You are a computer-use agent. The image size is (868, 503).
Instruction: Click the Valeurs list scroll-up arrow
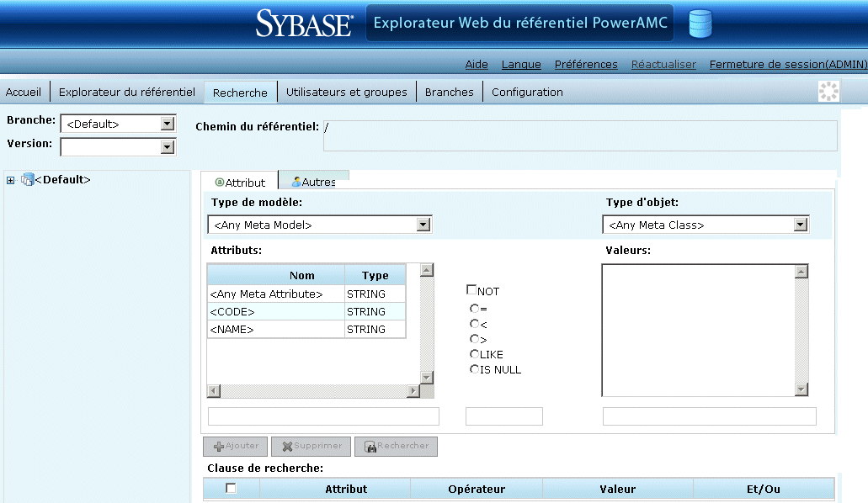[801, 271]
